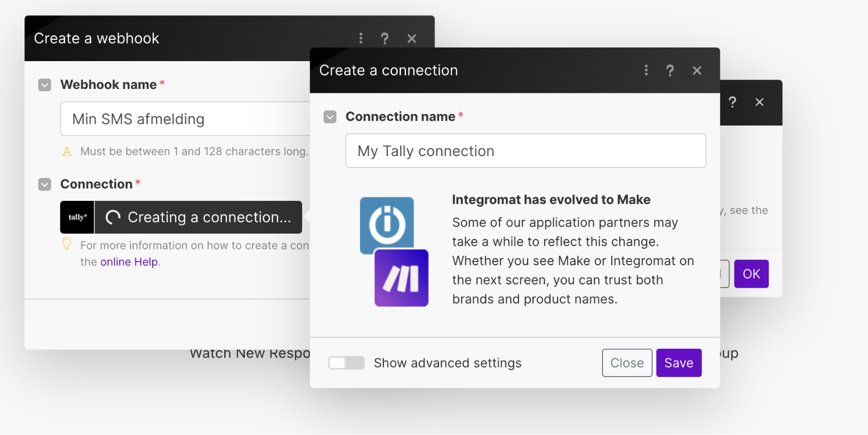Close the Create a connection dialog
868x435 pixels.
(x=697, y=70)
